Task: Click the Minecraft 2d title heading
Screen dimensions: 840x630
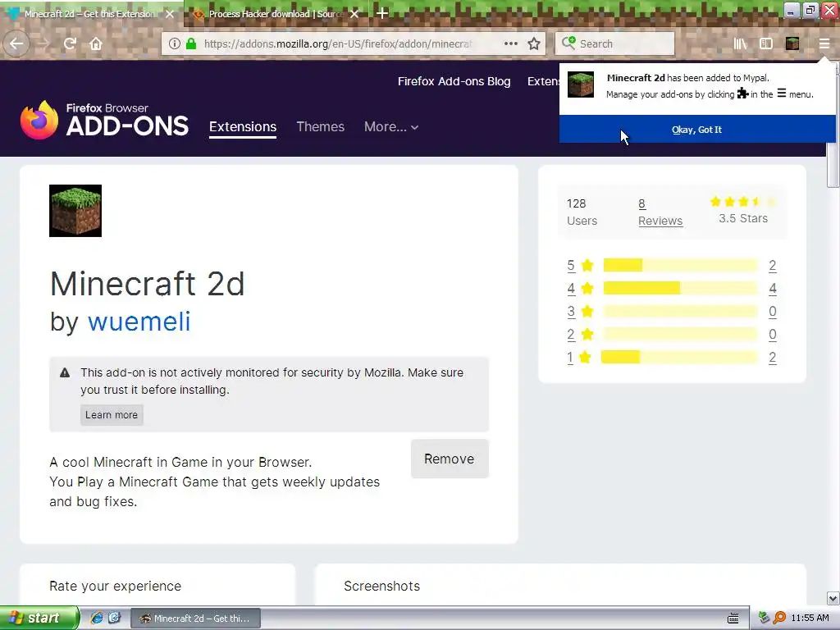Action: [148, 283]
